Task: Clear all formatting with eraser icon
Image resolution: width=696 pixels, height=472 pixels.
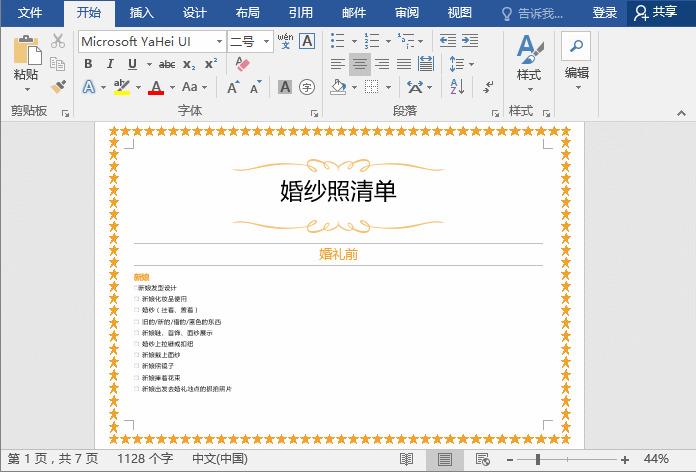Action: (242, 64)
